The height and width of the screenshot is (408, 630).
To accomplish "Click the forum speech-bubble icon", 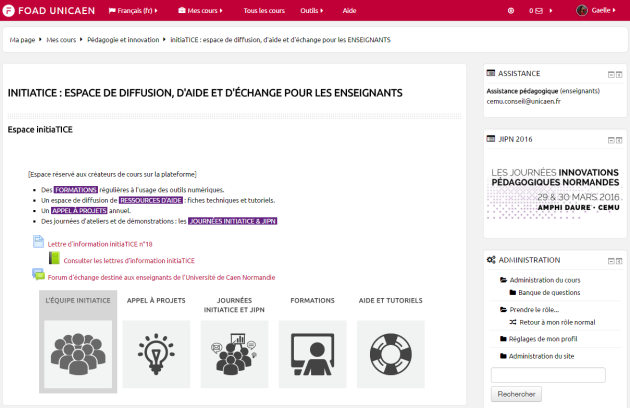I will pos(38,276).
